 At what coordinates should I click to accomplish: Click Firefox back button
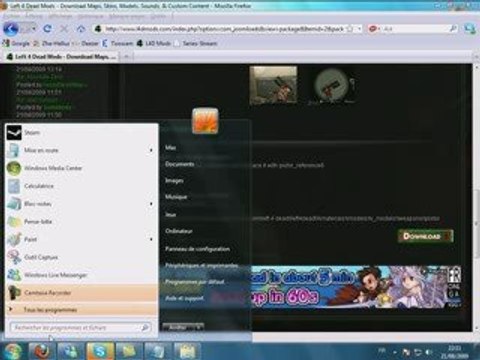[11, 29]
